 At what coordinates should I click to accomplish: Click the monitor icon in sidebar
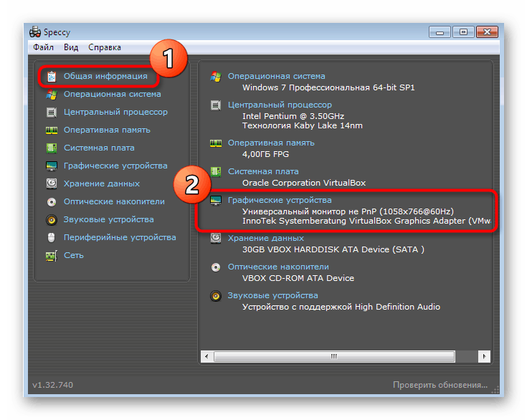click(52, 166)
